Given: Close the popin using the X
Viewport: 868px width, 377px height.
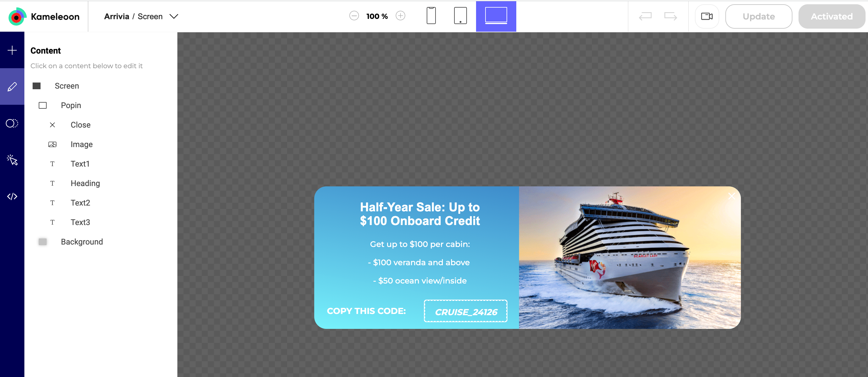Looking at the screenshot, I should [731, 196].
